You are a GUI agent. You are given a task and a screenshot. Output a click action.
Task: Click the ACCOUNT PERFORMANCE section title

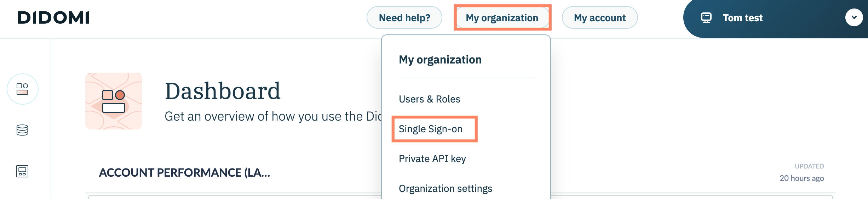coord(184,173)
